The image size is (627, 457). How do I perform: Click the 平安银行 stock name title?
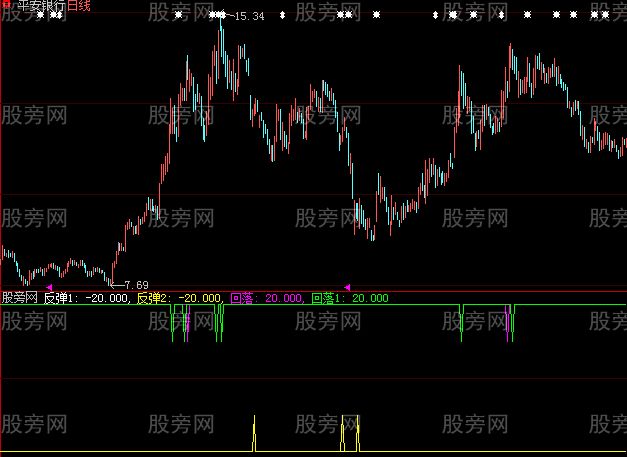[39, 6]
